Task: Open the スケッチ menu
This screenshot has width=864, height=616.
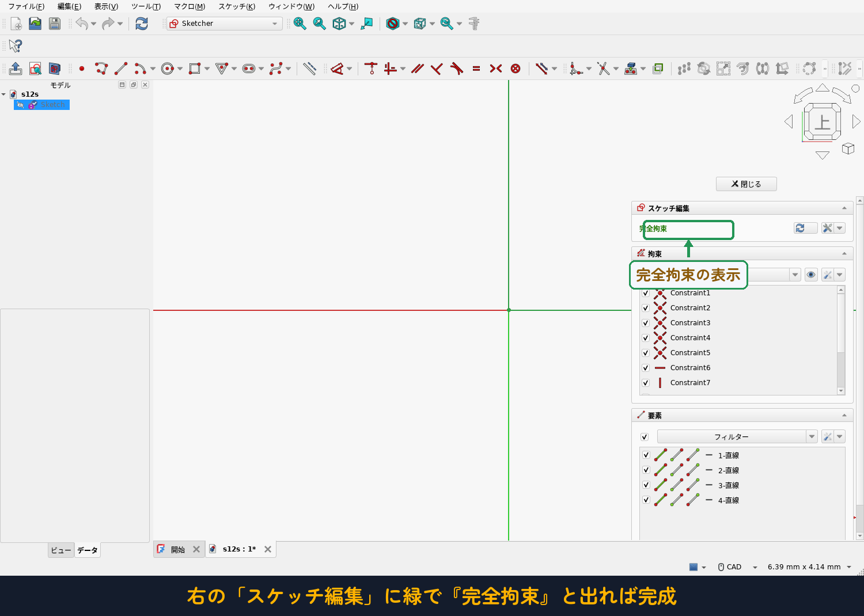Action: coord(237,6)
